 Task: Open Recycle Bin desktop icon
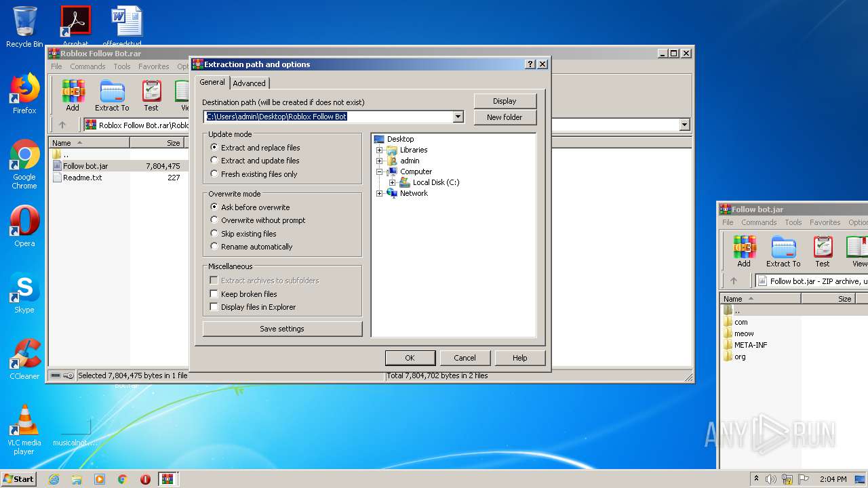(x=24, y=27)
